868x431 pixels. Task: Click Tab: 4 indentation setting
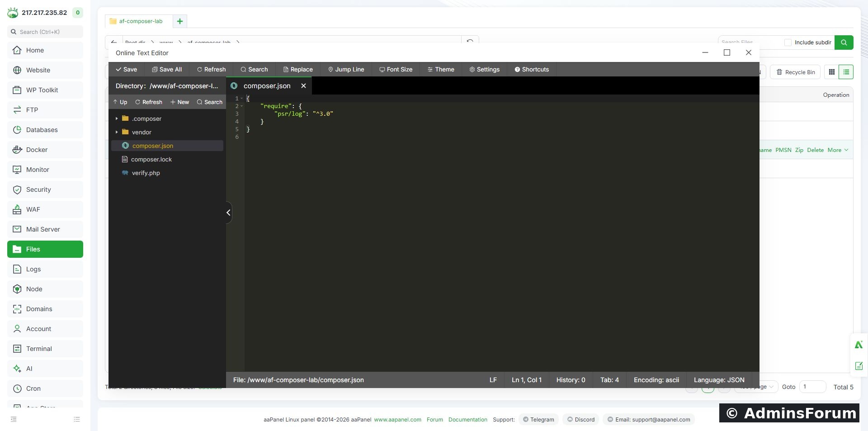click(609, 380)
